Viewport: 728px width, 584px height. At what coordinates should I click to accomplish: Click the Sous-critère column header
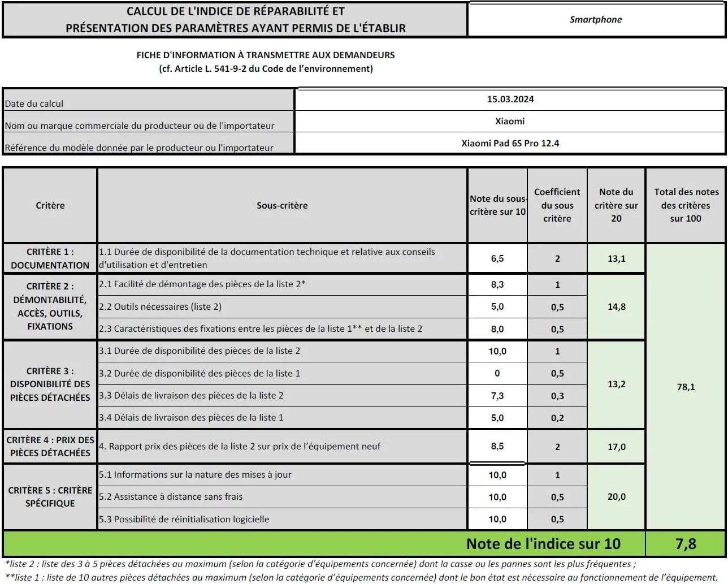point(282,206)
